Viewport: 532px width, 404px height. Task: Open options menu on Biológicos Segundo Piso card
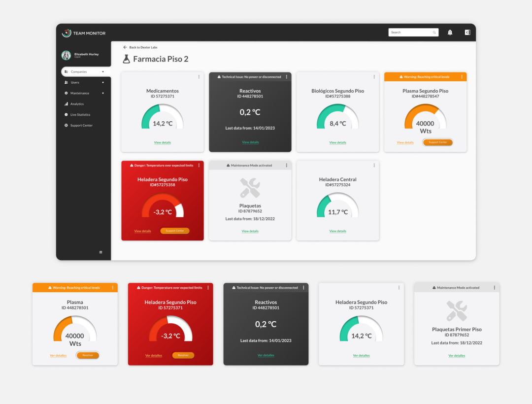point(374,77)
